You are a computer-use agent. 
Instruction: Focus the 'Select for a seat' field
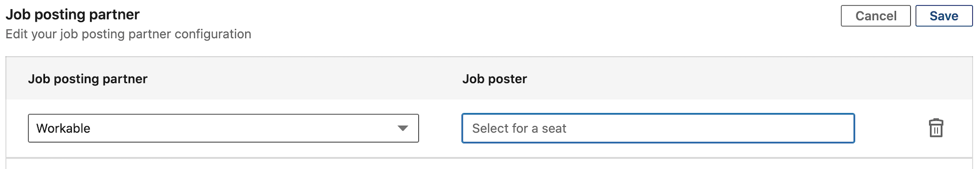point(658,128)
